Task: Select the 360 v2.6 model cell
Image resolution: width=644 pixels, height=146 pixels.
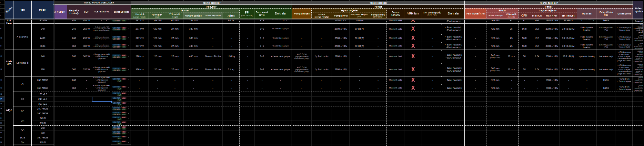Action: 43,104
